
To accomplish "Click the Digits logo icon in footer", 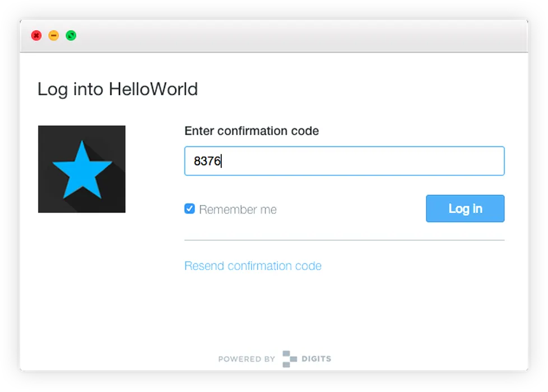I will coord(289,359).
